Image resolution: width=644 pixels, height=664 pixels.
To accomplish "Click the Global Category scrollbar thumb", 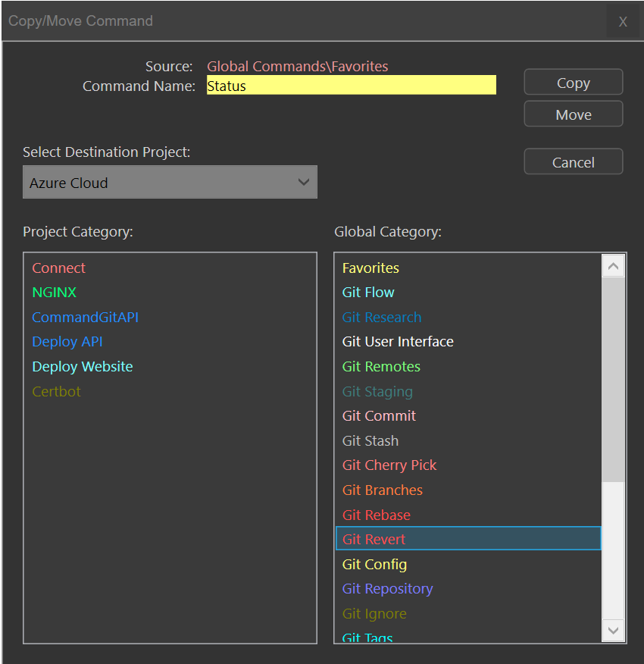I will pyautogui.click(x=613, y=379).
